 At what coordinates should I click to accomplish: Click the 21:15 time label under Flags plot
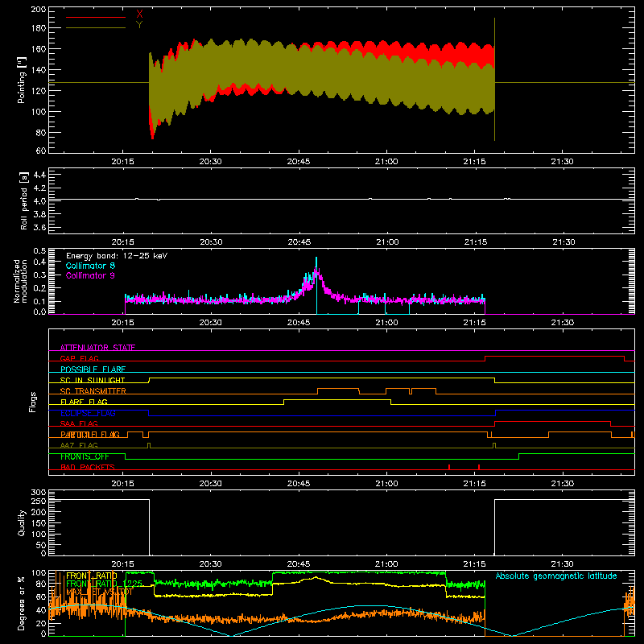[x=474, y=484]
